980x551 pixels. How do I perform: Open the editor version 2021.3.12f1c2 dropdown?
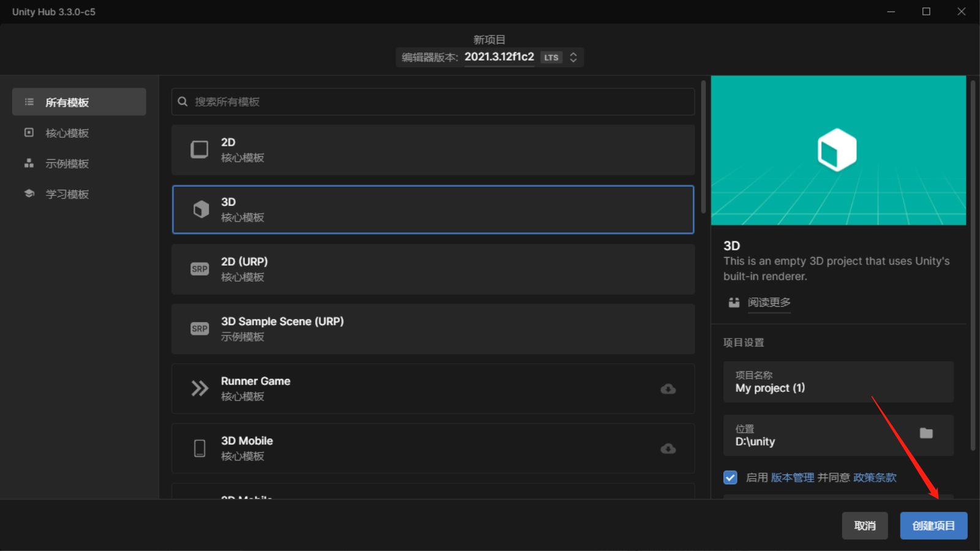[489, 57]
